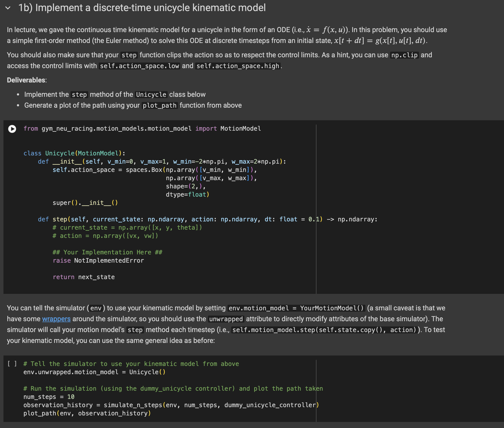Click the import MotionModel line
Viewport: 504px width, 428px height.
142,128
